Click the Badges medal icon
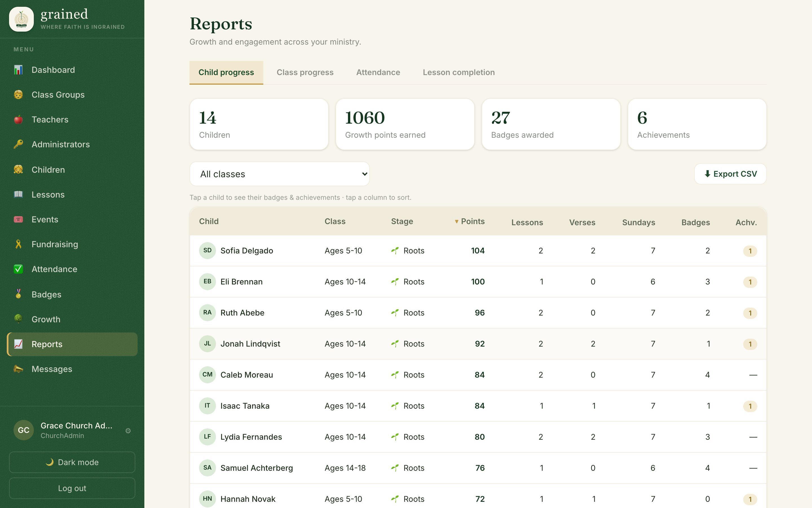 (x=18, y=294)
